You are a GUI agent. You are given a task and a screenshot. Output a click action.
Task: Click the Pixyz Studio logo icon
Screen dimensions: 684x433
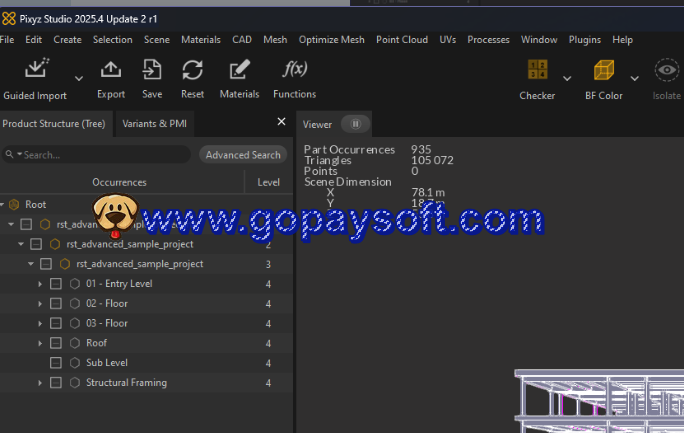pos(9,19)
